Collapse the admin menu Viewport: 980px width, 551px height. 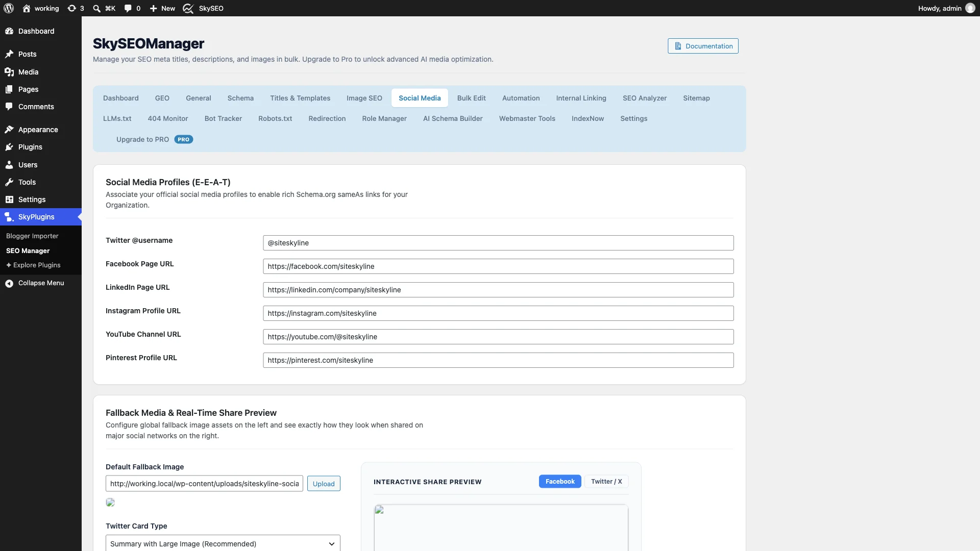[x=41, y=283]
